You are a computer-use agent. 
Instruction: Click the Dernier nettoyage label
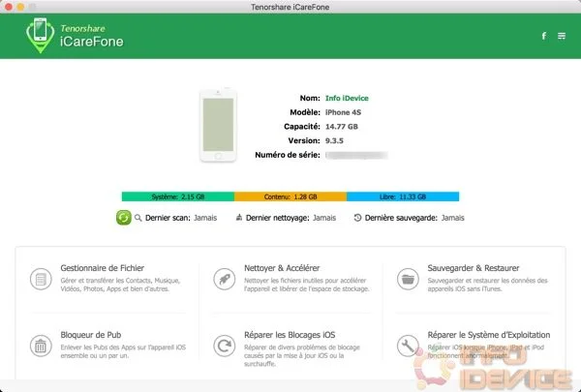tap(278, 218)
